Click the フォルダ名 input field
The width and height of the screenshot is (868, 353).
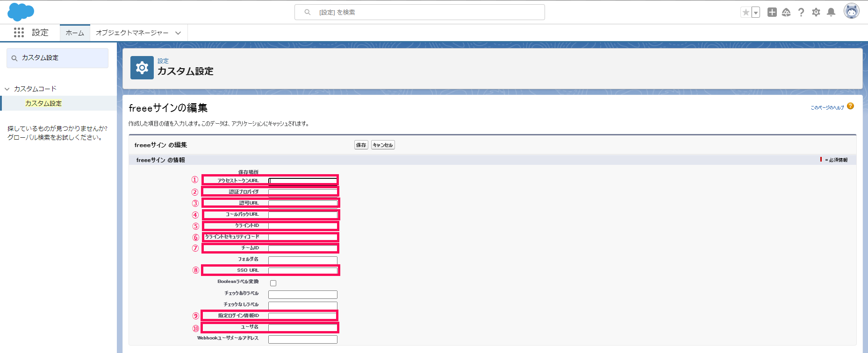point(303,260)
